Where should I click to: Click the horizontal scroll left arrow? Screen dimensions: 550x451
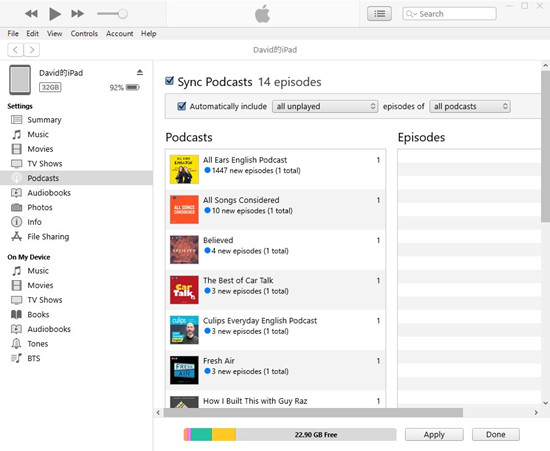coord(158,412)
